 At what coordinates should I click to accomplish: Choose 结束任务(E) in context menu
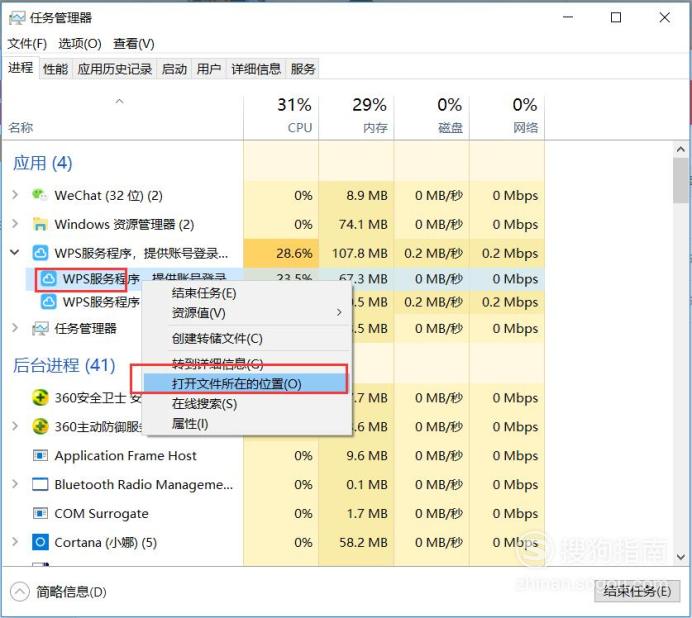pos(247,293)
